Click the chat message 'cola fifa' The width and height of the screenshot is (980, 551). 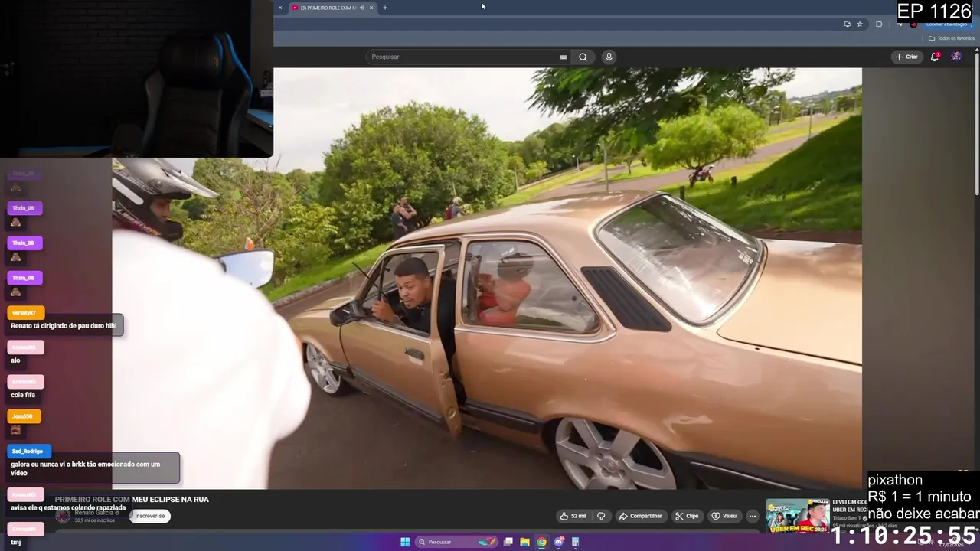[x=23, y=395]
